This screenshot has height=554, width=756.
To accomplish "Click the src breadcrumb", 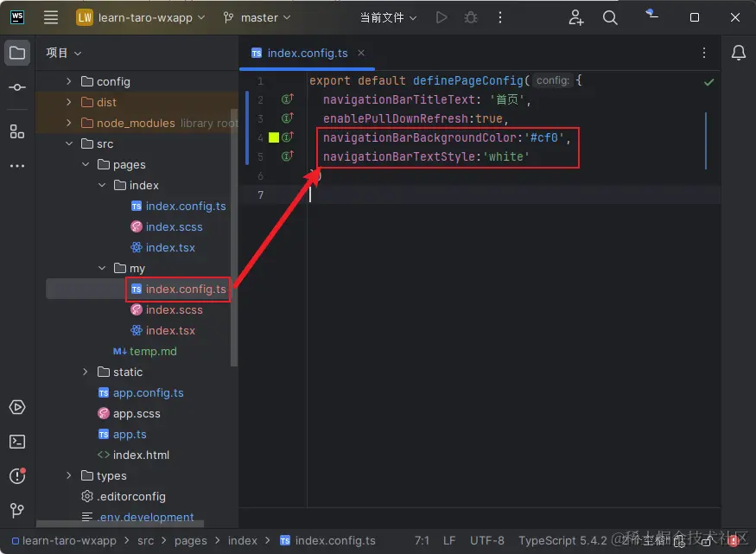I will (146, 540).
